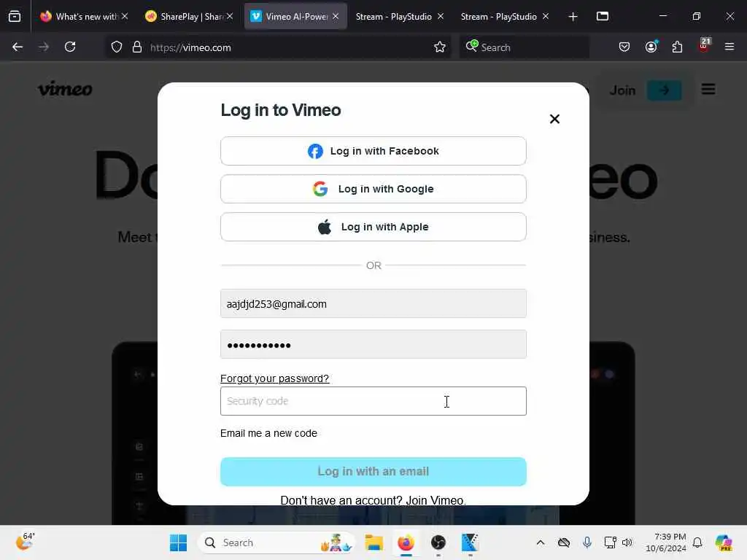Open clock showing 7:39 PM
The image size is (747, 560).
point(666,542)
